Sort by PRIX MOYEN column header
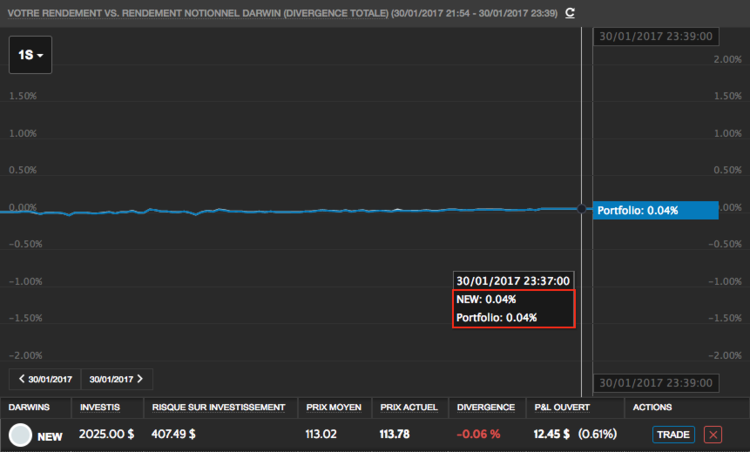This screenshot has width=750, height=452. (334, 407)
